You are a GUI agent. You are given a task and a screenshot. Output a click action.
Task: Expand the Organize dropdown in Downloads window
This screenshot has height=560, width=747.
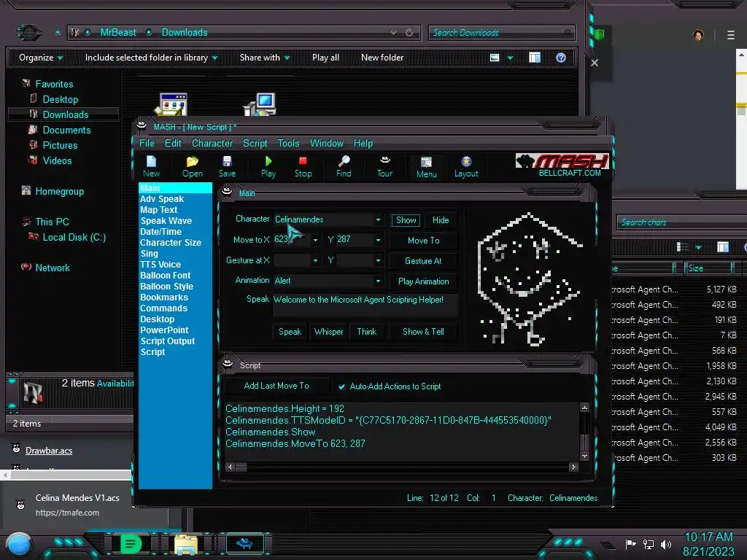(x=41, y=58)
